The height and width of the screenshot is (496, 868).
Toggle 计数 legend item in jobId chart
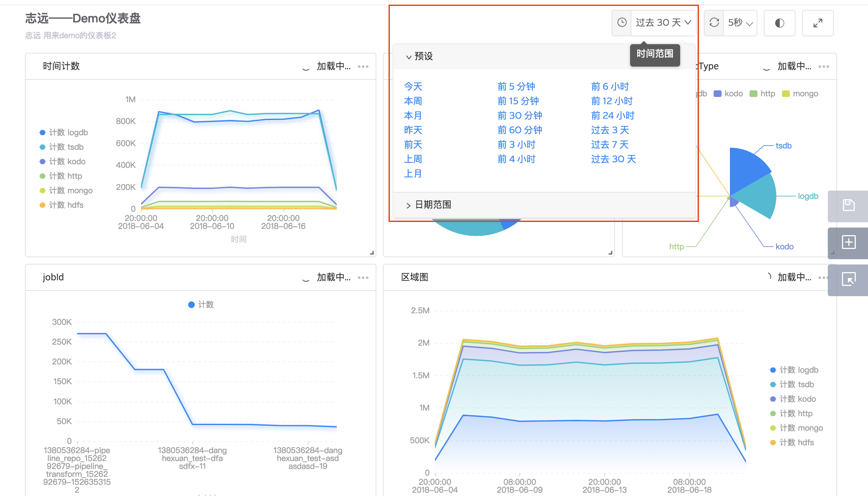coord(201,304)
